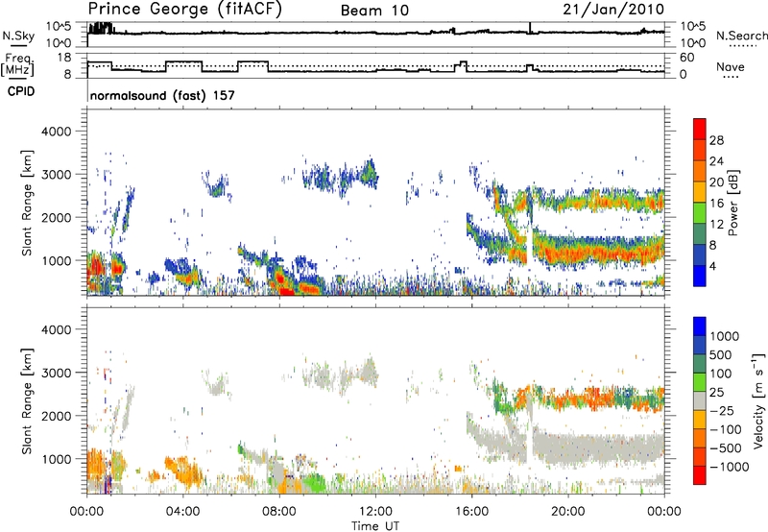Viewport: 768px width, 532px height.
Task: Click the positive '500' velocity colorbar label
Action: pos(721,354)
